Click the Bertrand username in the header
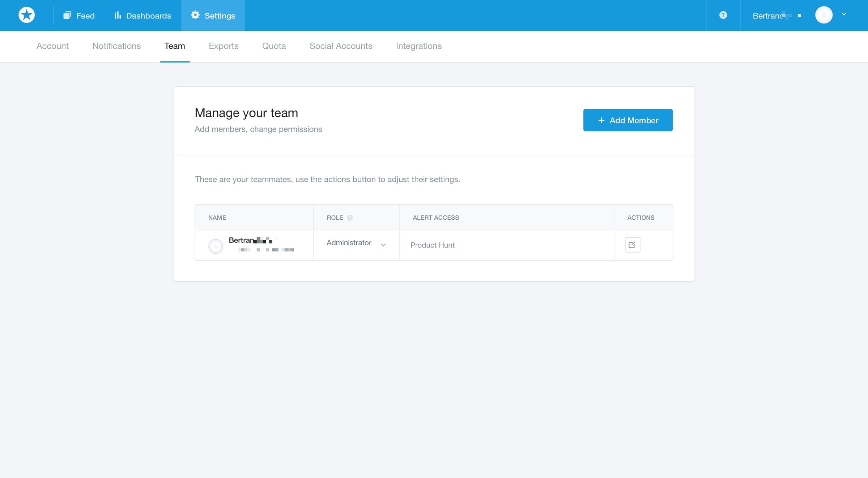This screenshot has width=868, height=478. (777, 16)
